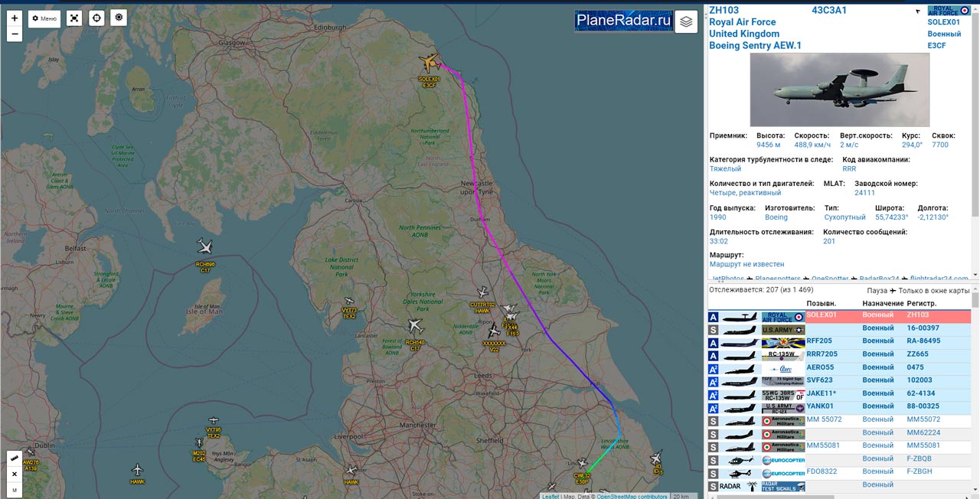Select XXXXXXX V22 aircraft on map
Image resolution: width=980 pixels, height=499 pixels.
[x=495, y=331]
